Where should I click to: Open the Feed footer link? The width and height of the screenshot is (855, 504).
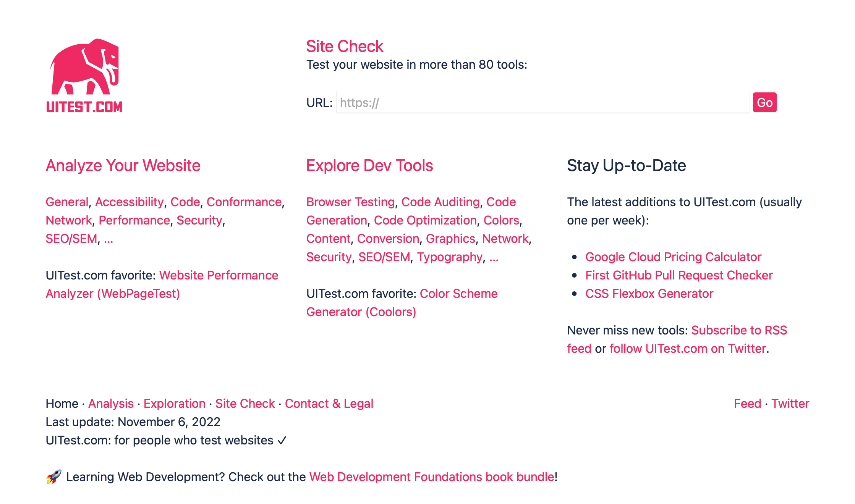(x=748, y=404)
